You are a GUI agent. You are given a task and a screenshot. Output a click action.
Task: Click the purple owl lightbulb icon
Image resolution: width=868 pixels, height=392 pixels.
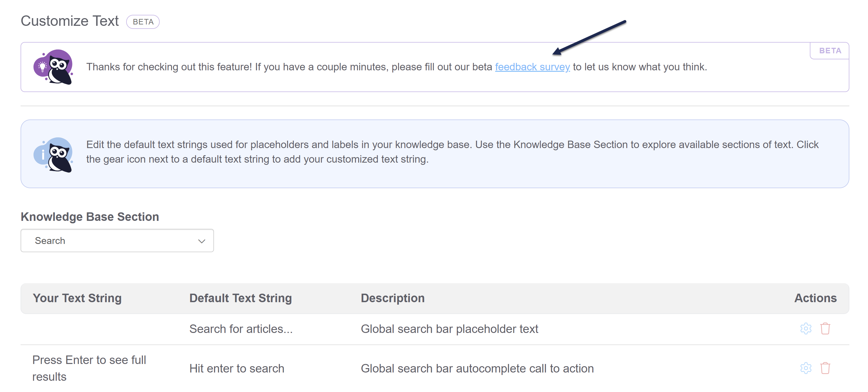point(53,67)
